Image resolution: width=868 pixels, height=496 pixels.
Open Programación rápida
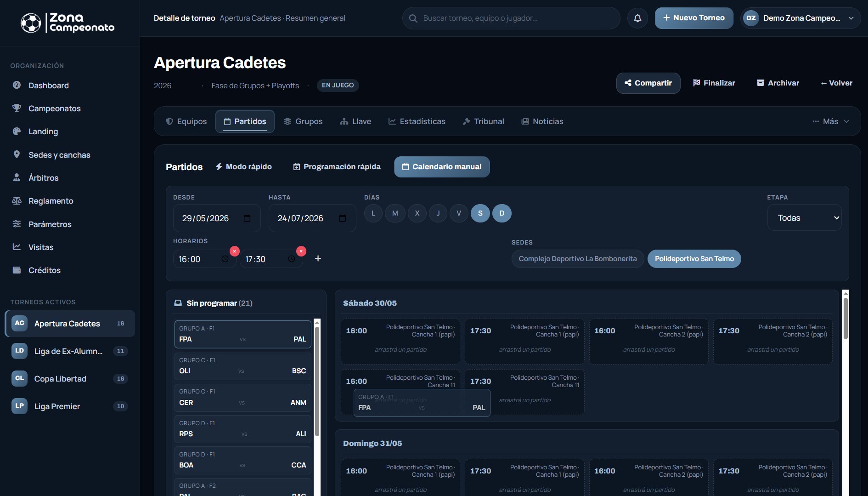tap(337, 167)
